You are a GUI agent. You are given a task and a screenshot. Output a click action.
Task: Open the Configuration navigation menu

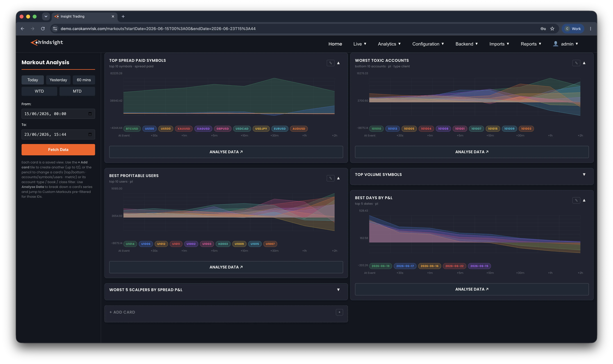(428, 44)
